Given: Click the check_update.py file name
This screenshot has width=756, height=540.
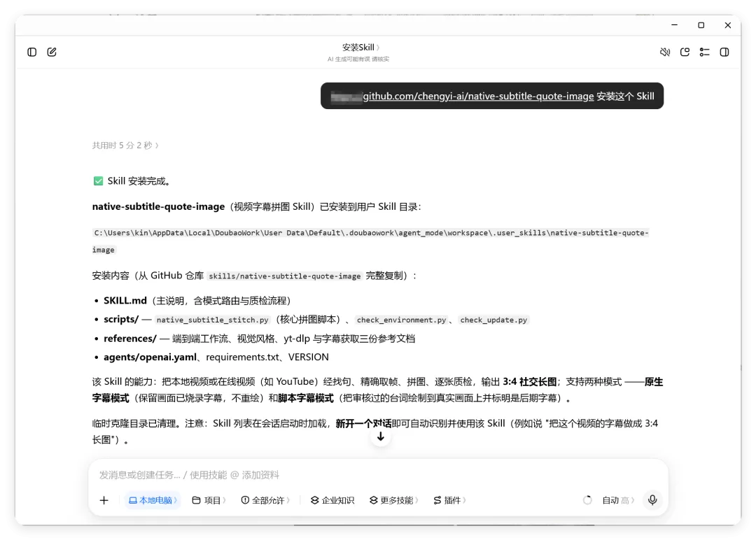Looking at the screenshot, I should (x=493, y=320).
